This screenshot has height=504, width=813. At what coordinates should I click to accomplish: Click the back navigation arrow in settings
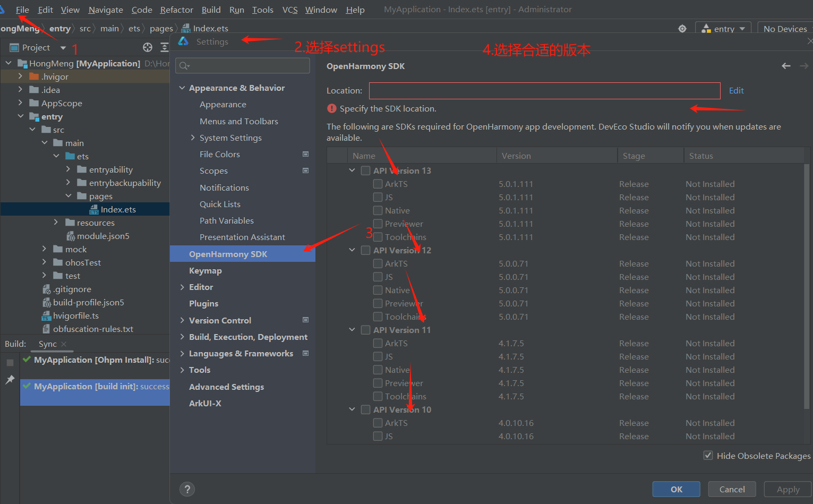pos(786,66)
